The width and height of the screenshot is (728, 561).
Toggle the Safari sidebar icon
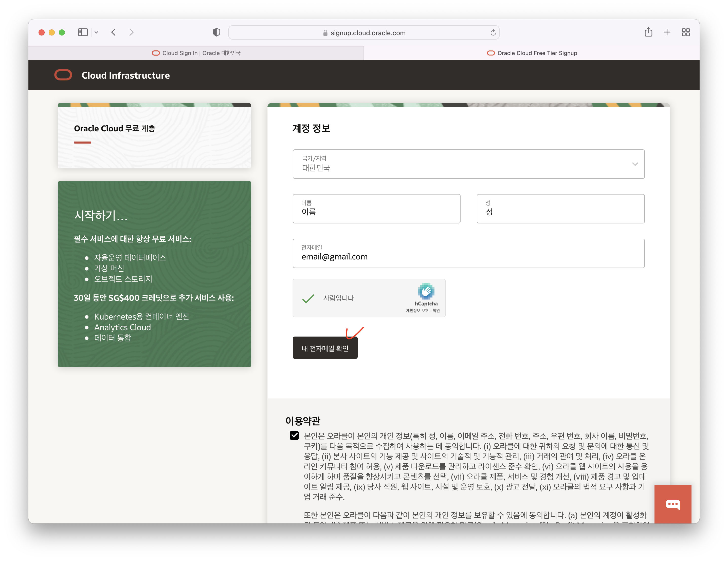pos(83,32)
